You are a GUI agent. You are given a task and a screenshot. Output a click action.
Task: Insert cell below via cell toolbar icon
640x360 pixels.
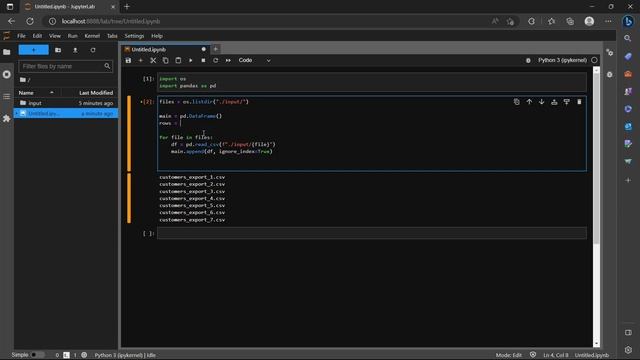(567, 102)
